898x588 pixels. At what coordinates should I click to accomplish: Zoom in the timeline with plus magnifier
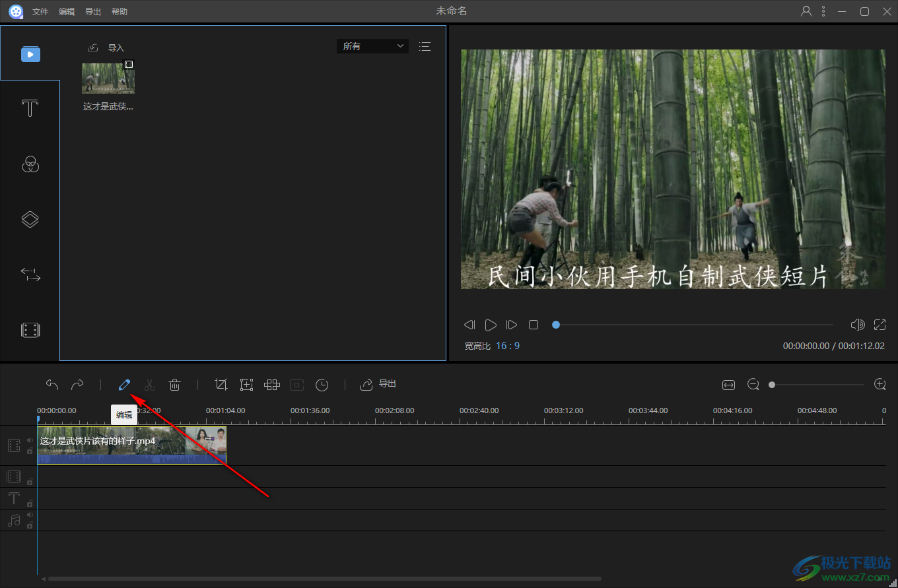pyautogui.click(x=880, y=384)
